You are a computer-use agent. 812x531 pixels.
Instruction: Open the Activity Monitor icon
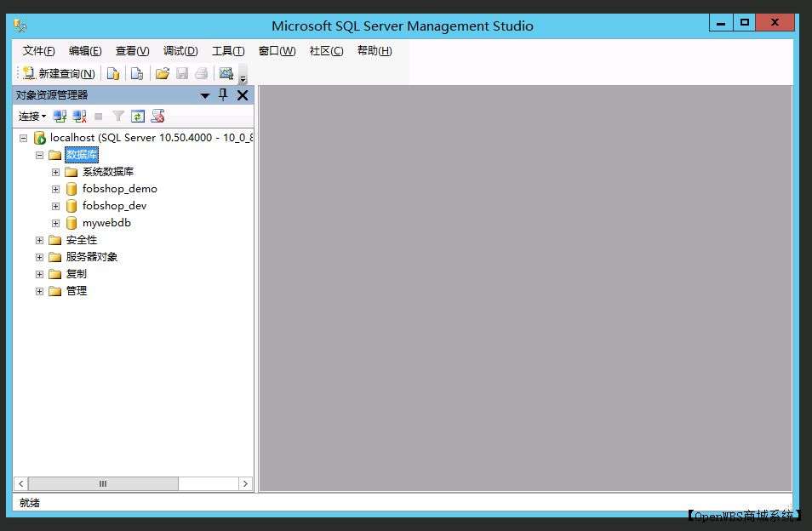pos(225,73)
